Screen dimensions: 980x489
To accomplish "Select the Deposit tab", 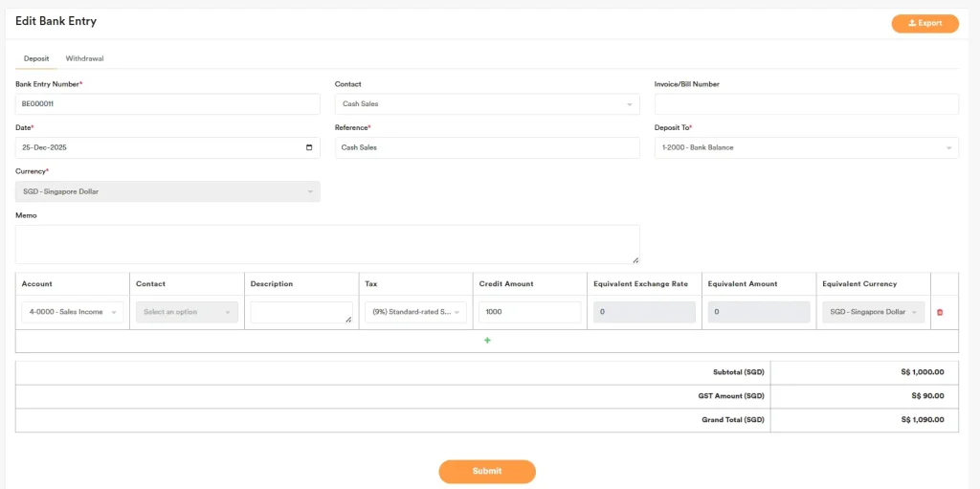I will 36,58.
